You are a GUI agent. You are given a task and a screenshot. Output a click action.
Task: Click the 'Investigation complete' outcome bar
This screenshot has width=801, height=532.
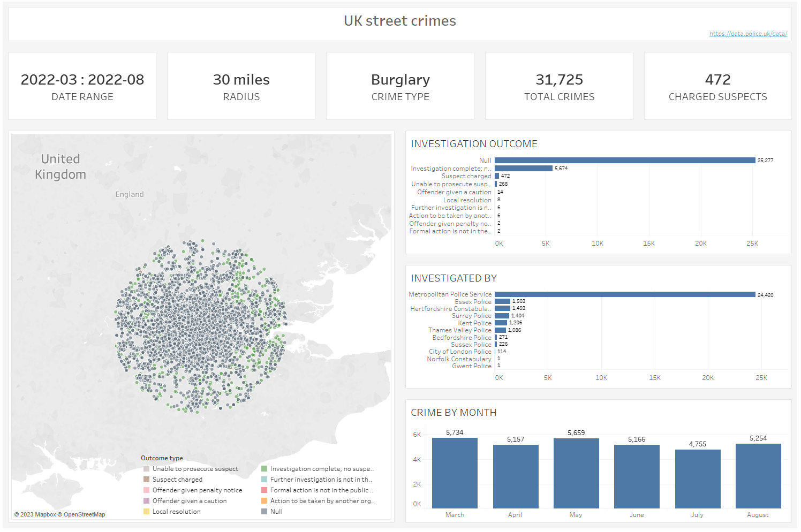point(523,169)
